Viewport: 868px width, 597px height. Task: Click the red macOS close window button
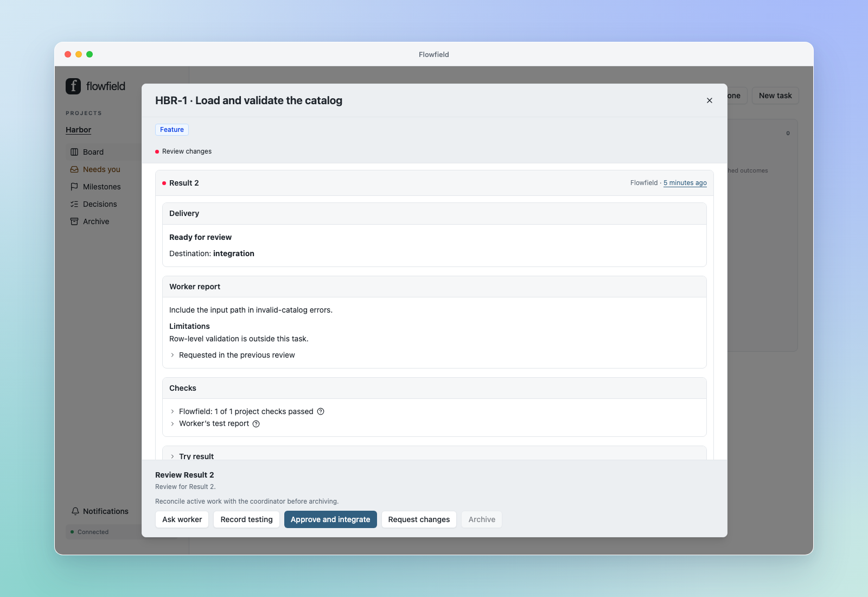point(68,54)
